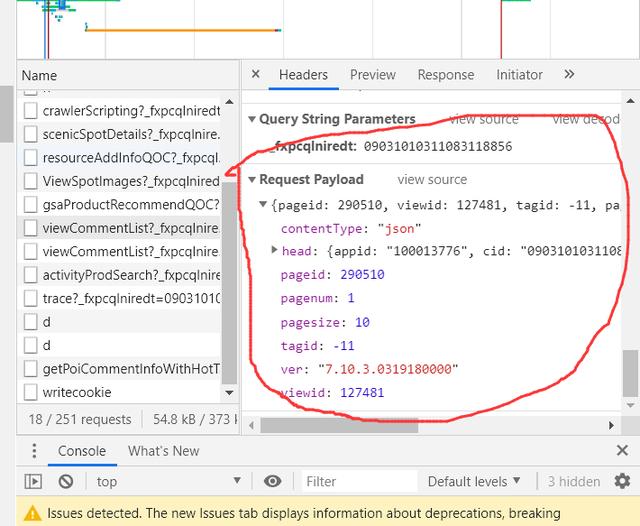Collapse the Request Payload section
Image resolution: width=640 pixels, height=526 pixels.
pos(252,180)
